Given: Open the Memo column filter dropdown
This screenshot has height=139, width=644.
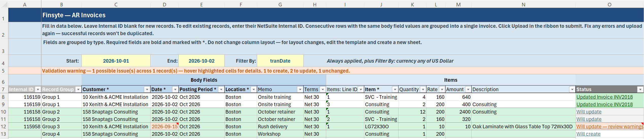Looking at the screenshot, I should point(300,89).
